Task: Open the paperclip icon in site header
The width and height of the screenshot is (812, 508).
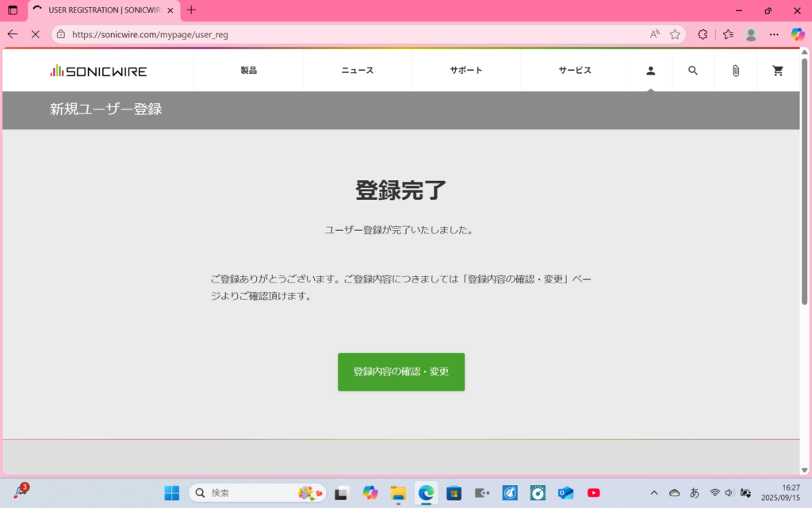Action: click(x=735, y=71)
